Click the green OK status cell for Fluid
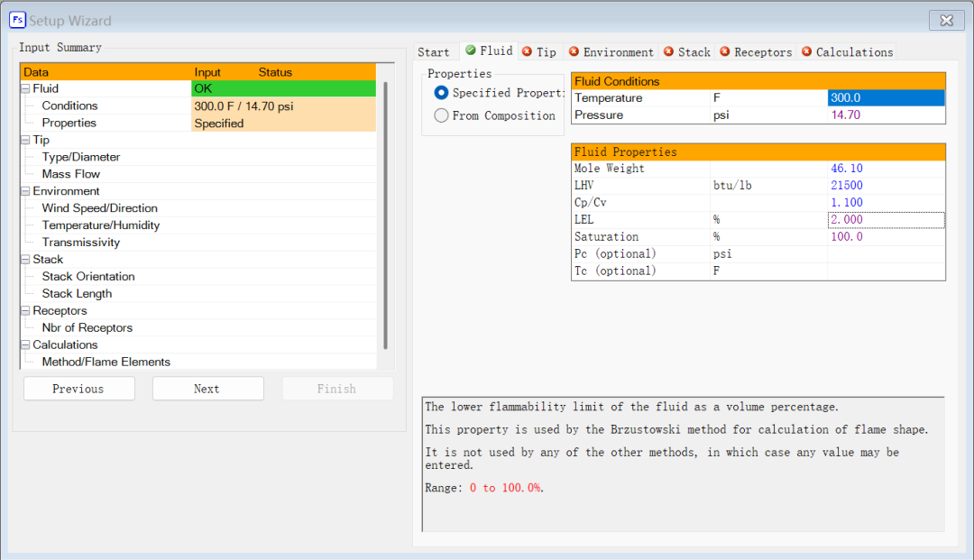The height and width of the screenshot is (560, 974). point(283,88)
